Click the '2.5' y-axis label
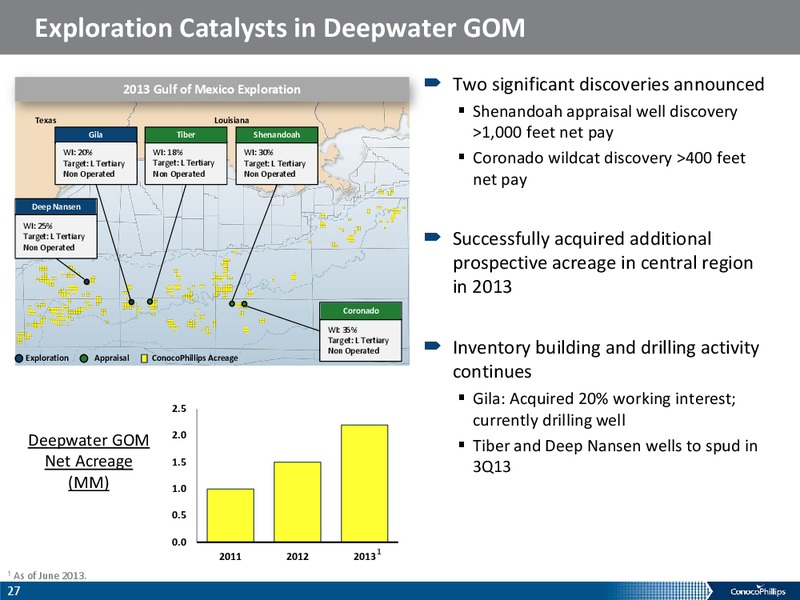 pos(180,409)
